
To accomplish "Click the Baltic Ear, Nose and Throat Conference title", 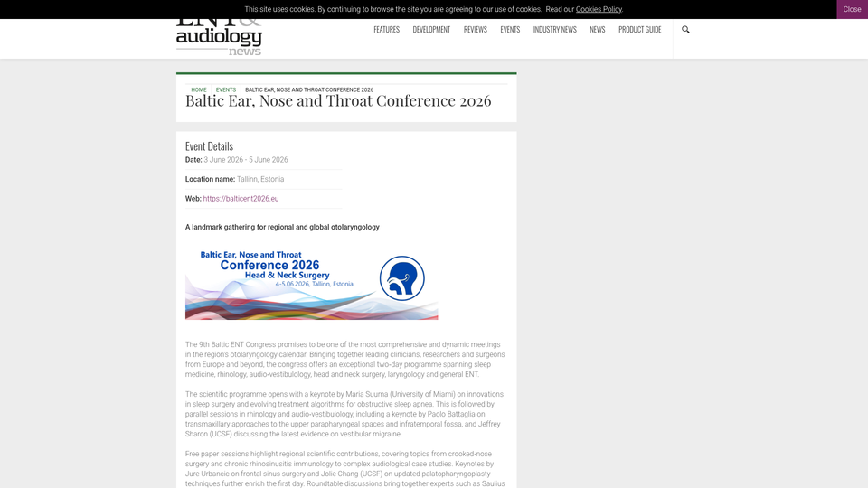I will tap(338, 100).
